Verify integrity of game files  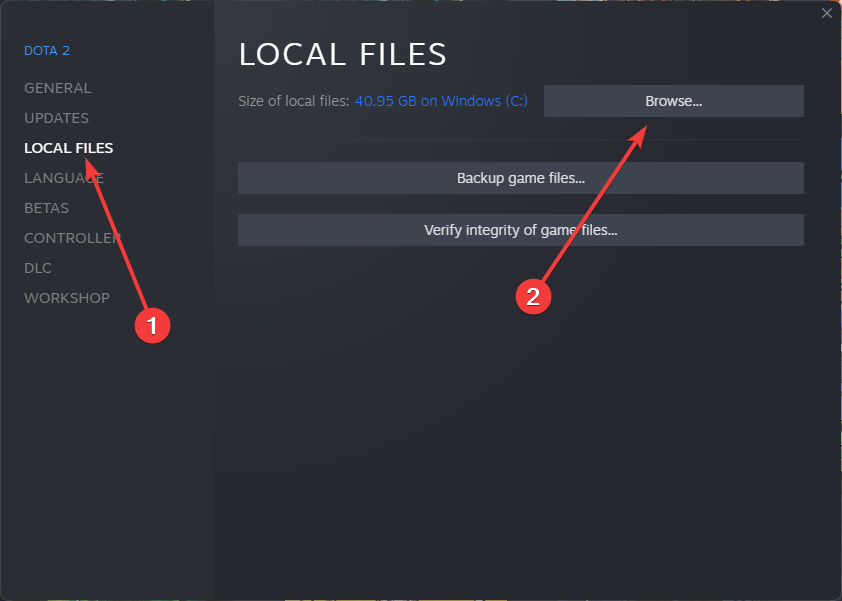(x=520, y=230)
